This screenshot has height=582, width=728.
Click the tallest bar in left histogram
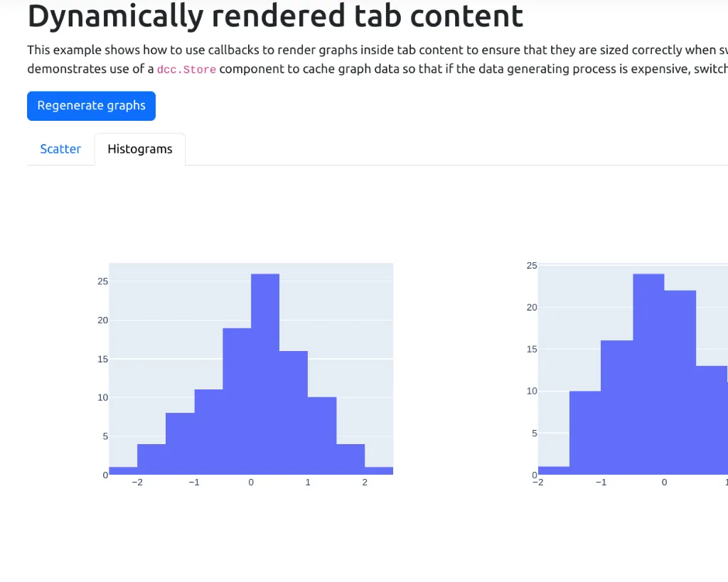tap(265, 374)
